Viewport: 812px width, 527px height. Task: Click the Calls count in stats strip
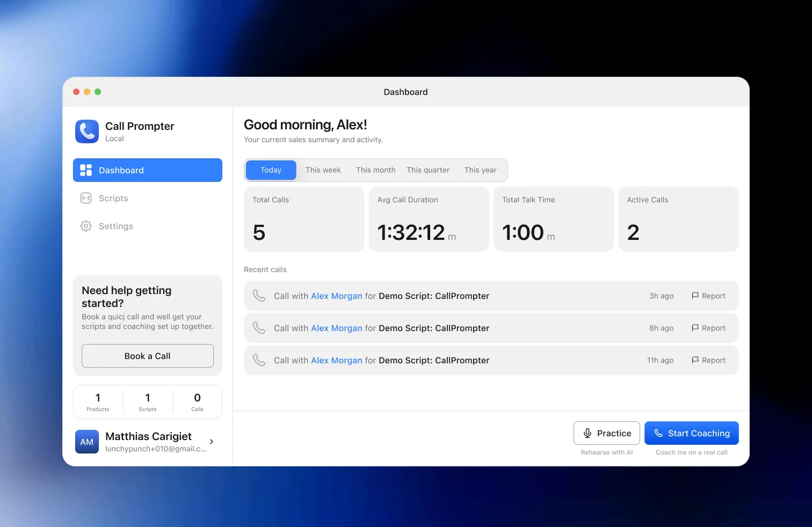click(x=198, y=402)
